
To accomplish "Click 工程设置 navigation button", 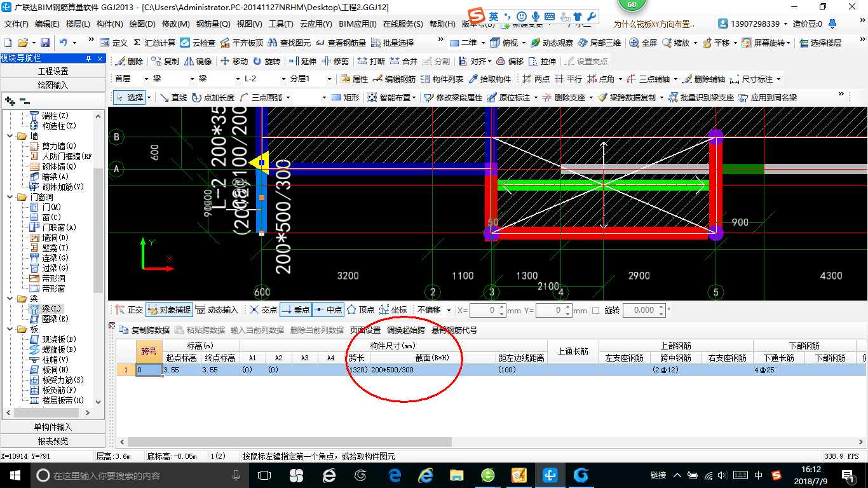I will (x=53, y=71).
